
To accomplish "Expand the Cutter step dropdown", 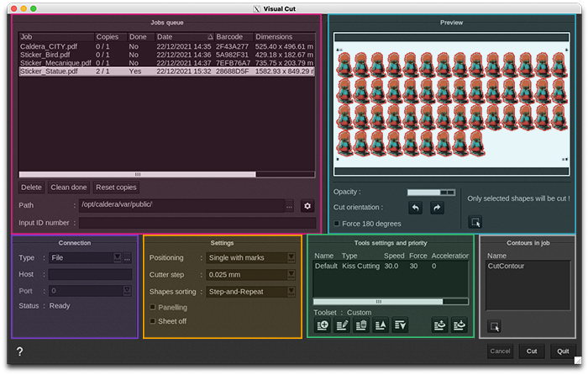I will click(x=251, y=275).
